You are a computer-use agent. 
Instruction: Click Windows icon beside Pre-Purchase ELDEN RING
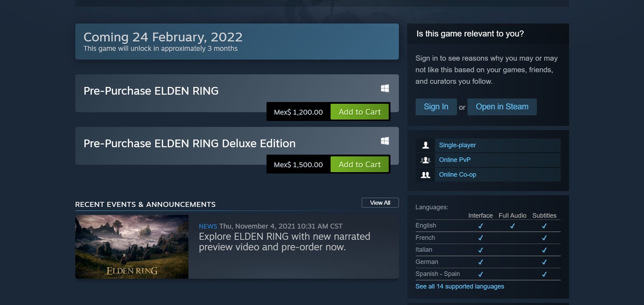(385, 88)
